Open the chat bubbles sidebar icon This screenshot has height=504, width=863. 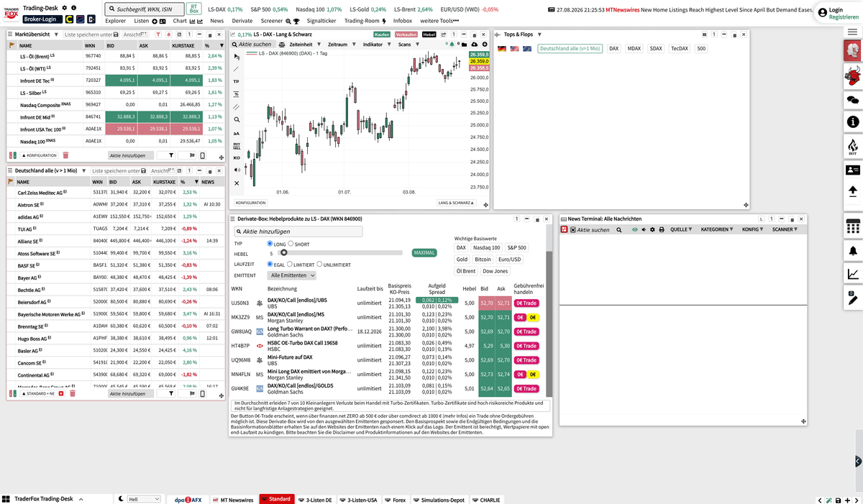click(853, 99)
